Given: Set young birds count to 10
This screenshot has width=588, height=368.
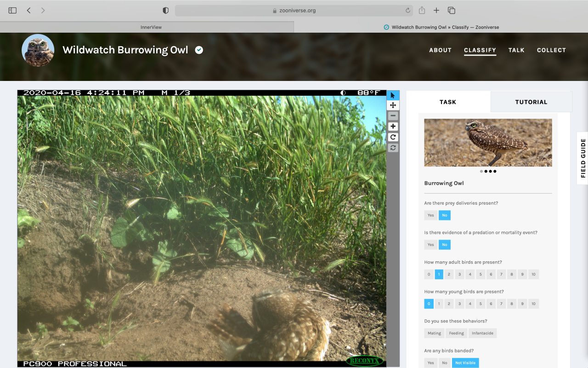Looking at the screenshot, I should [x=533, y=304].
